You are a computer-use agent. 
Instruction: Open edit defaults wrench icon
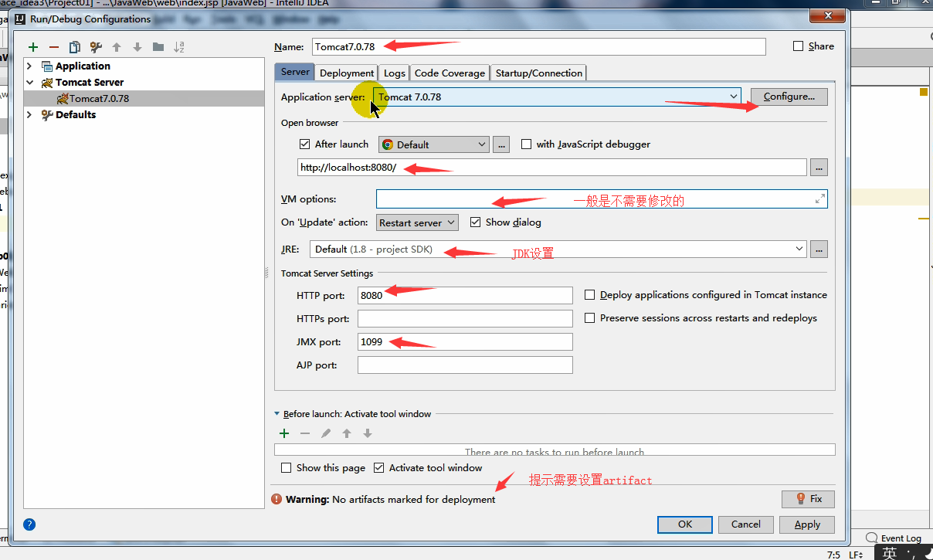coord(96,47)
